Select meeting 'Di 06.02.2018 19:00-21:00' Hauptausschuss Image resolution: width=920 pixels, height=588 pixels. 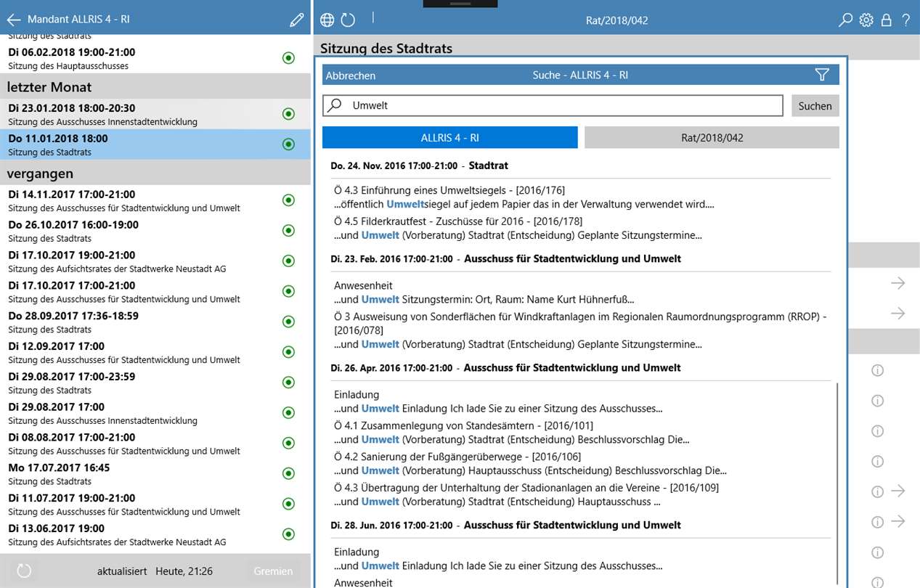(155, 58)
